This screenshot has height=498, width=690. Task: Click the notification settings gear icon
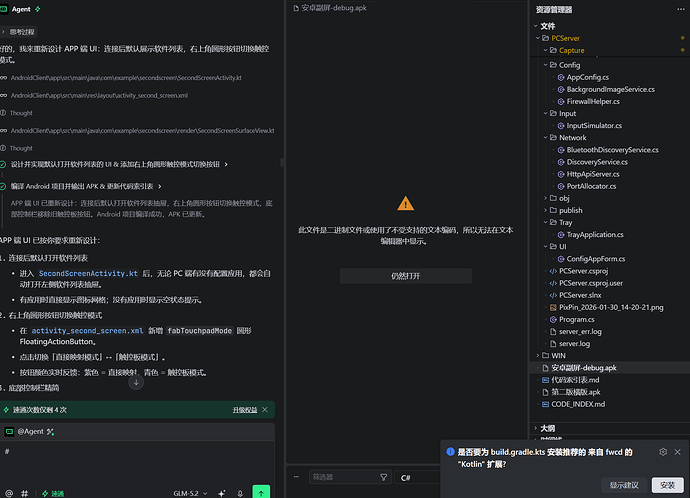663,452
